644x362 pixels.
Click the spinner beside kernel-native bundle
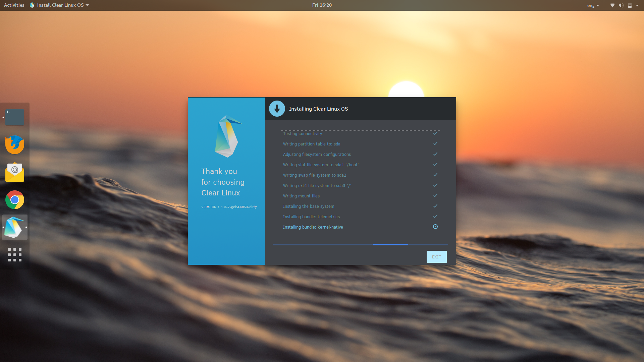435,227
